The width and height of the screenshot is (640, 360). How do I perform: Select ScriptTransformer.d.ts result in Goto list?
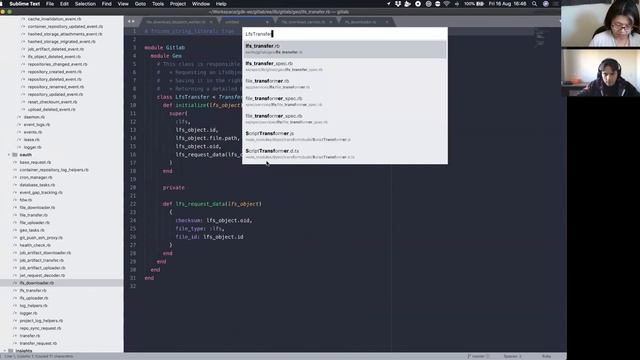pos(344,154)
